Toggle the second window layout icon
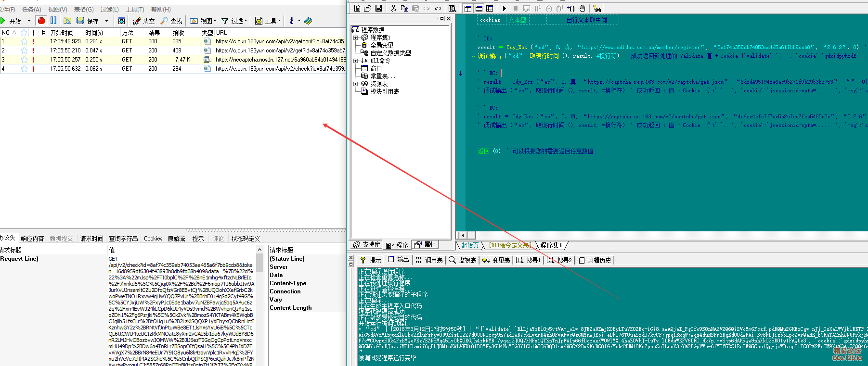The width and height of the screenshot is (868, 366). 479,8
